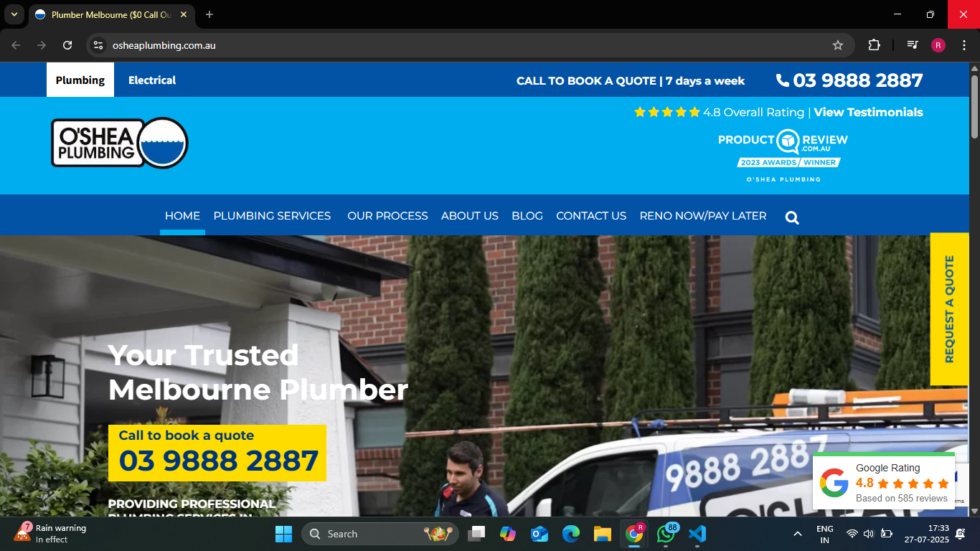This screenshot has height=551, width=980.
Task: Open the tab search dropdown arrow
Action: (x=14, y=14)
